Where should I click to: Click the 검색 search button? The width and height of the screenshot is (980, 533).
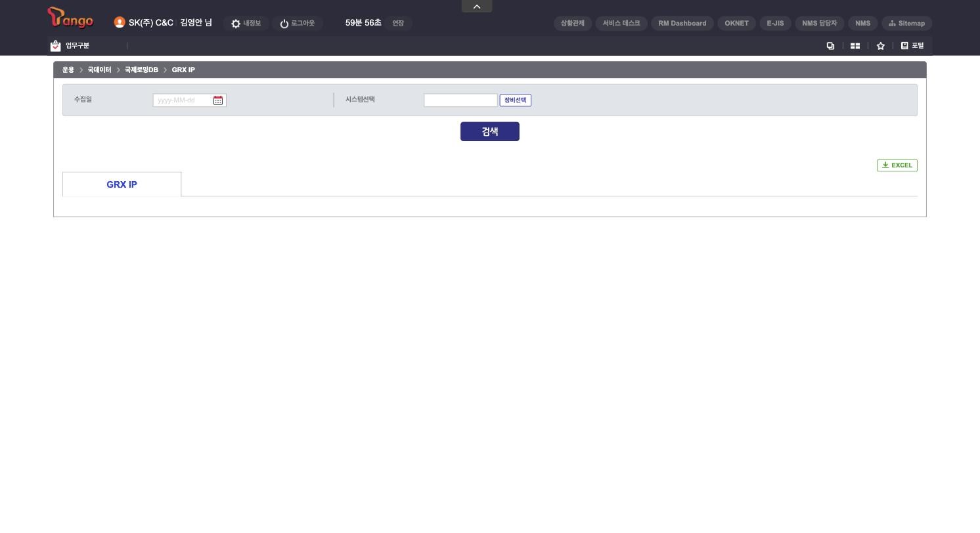(490, 131)
